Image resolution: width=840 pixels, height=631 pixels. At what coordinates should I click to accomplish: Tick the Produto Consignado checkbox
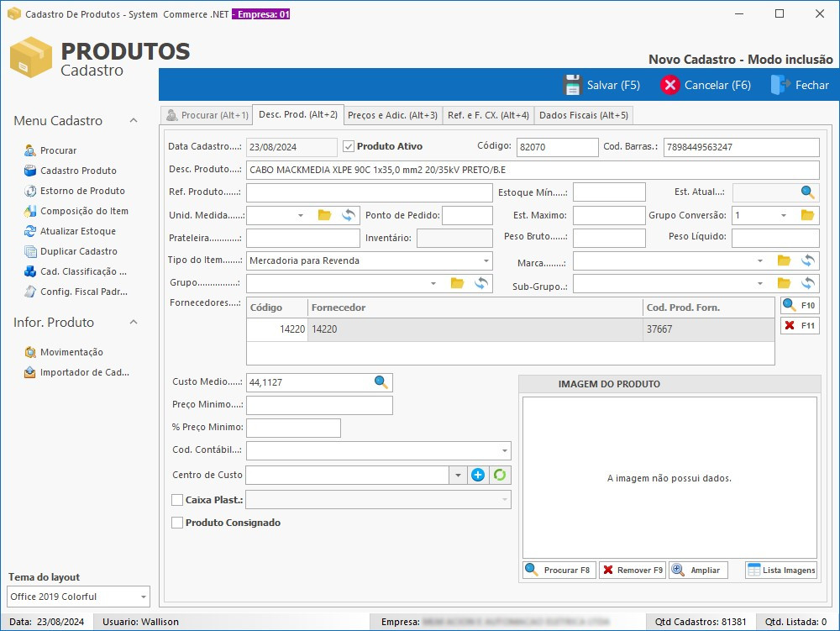tap(177, 523)
